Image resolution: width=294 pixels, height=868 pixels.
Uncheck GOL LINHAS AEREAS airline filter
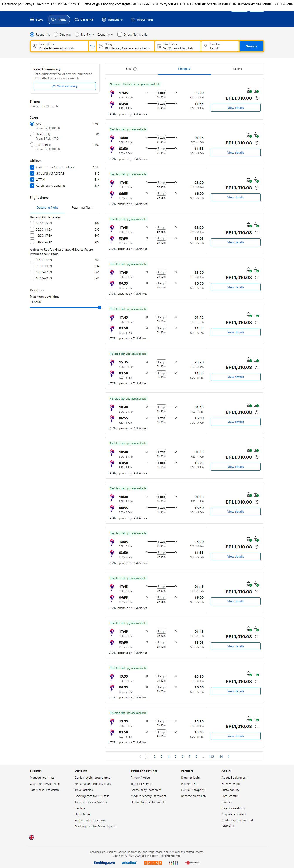pos(32,173)
